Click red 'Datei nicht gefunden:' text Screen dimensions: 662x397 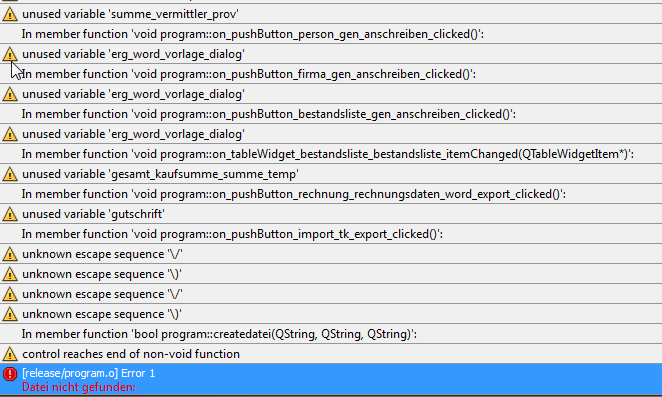79,387
